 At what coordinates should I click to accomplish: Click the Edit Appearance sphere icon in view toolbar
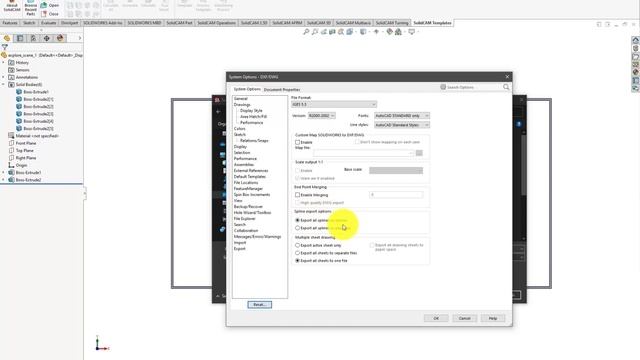tap(389, 31)
